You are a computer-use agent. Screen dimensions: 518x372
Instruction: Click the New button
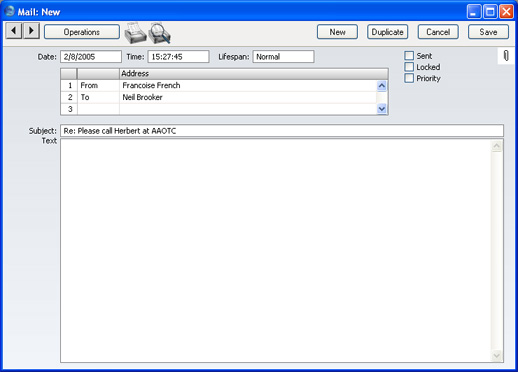coord(337,32)
